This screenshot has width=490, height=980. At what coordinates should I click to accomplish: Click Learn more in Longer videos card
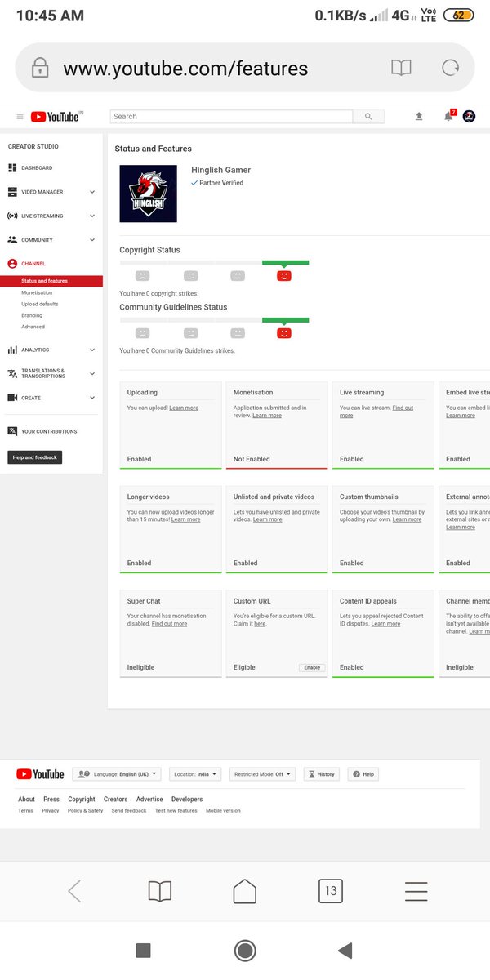(185, 519)
